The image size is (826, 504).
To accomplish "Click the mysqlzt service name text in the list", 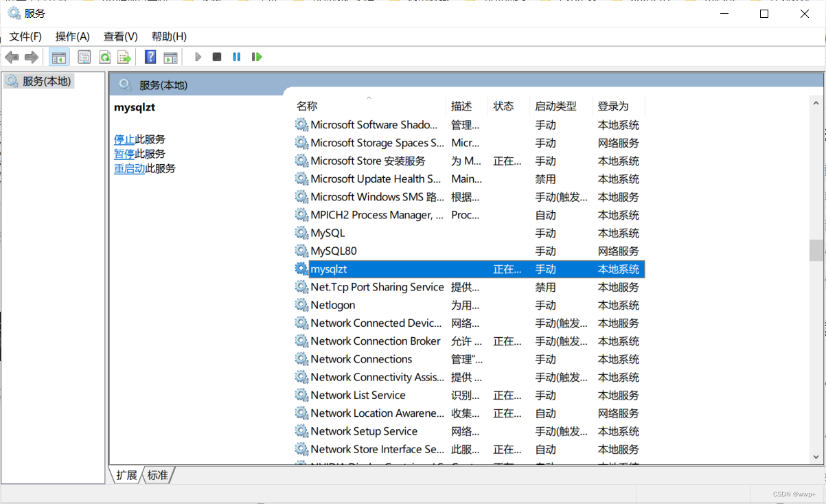I will click(x=329, y=269).
